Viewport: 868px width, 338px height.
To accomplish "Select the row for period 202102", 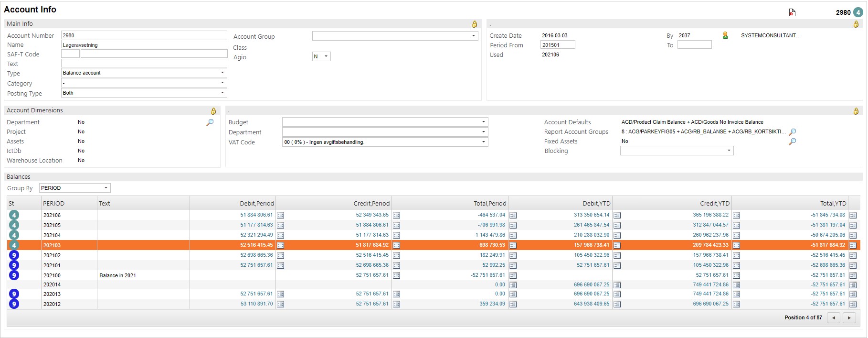I will click(x=143, y=255).
